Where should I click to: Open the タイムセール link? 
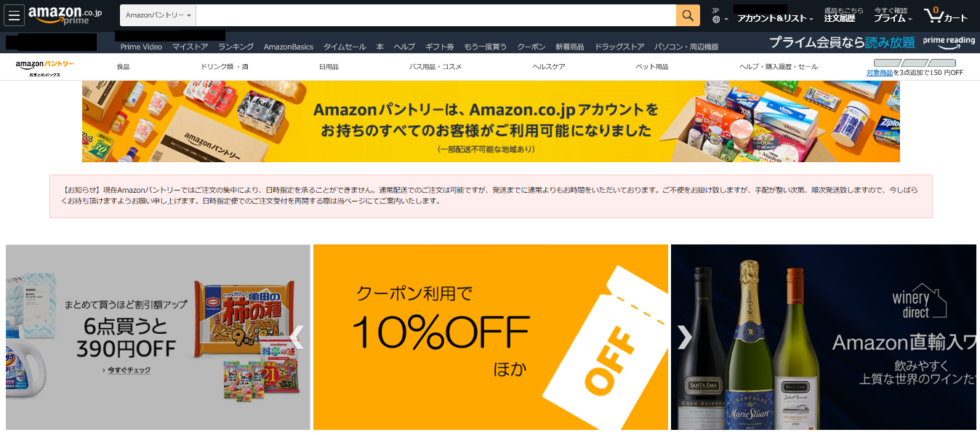[x=345, y=47]
